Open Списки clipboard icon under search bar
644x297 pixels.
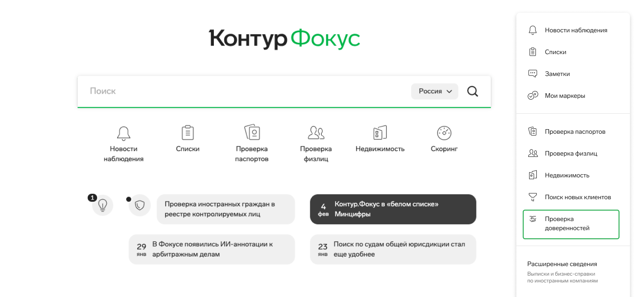188,133
